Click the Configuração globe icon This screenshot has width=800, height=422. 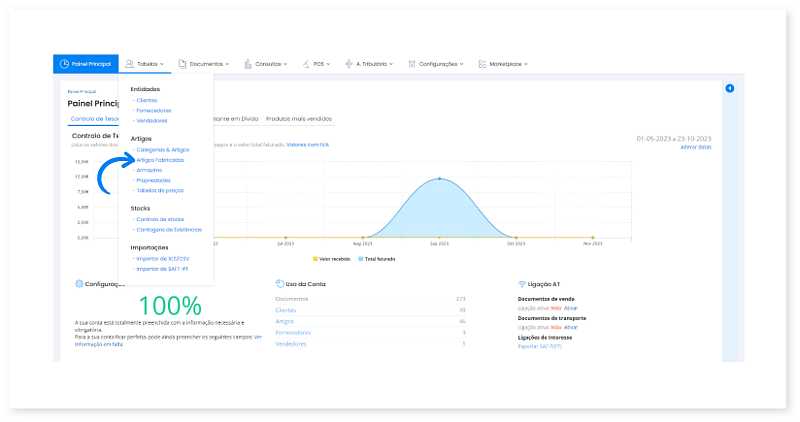[79, 284]
